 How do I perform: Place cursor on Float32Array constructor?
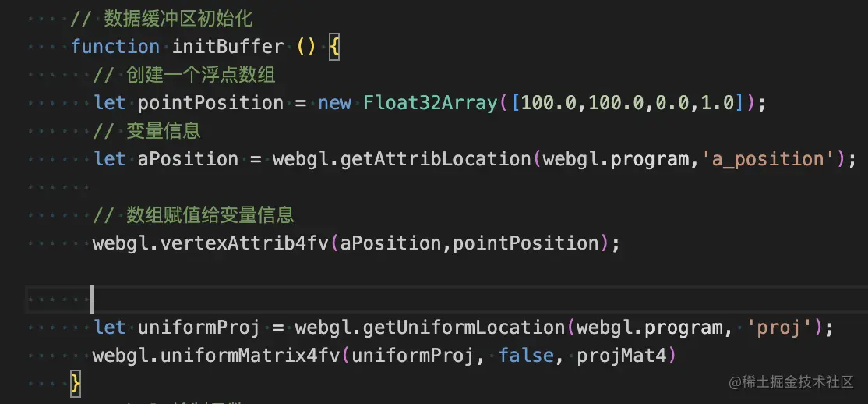(430, 102)
